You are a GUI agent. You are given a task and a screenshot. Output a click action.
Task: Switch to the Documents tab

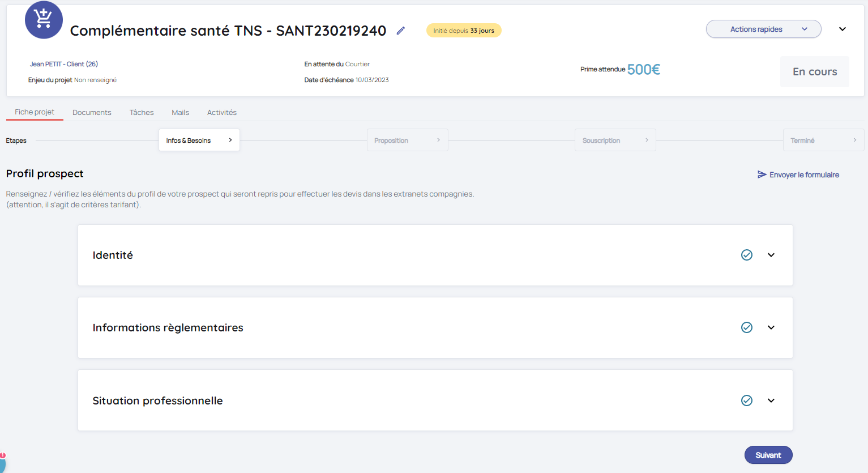pyautogui.click(x=92, y=113)
